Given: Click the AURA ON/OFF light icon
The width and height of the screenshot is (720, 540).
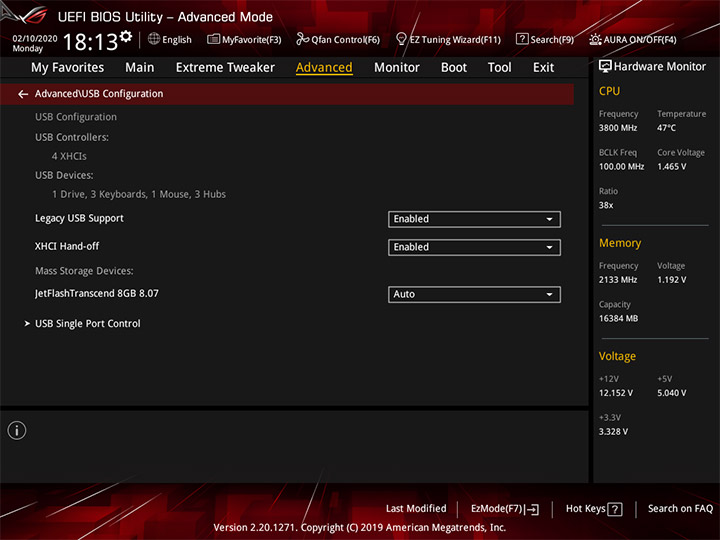Looking at the screenshot, I should [595, 39].
